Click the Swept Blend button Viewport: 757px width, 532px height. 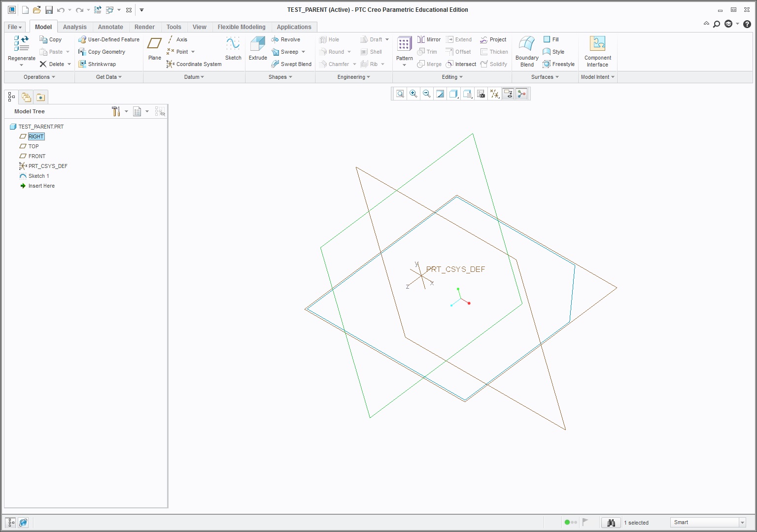pyautogui.click(x=291, y=64)
